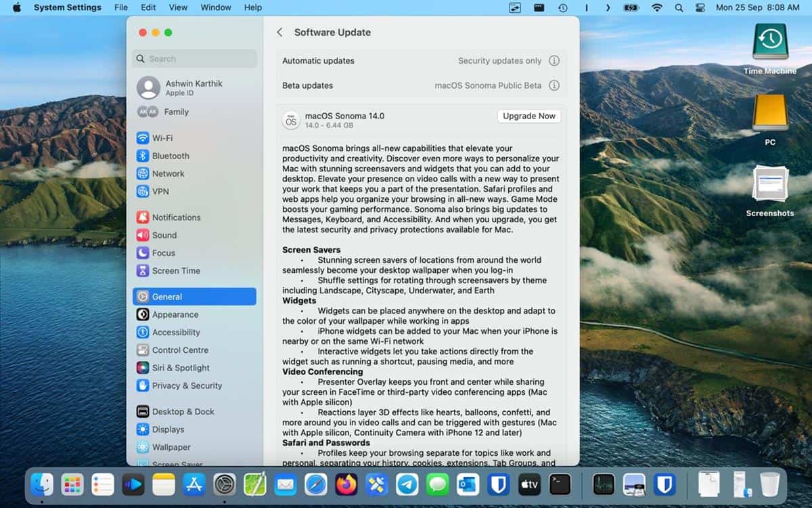Image resolution: width=812 pixels, height=508 pixels.
Task: Open Firefox from the Dock
Action: [346, 485]
